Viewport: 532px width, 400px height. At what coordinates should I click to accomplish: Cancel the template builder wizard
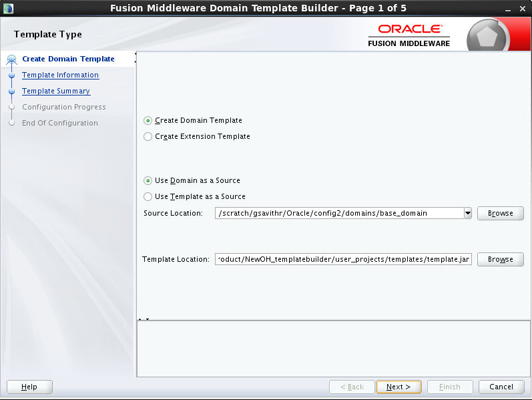click(501, 387)
